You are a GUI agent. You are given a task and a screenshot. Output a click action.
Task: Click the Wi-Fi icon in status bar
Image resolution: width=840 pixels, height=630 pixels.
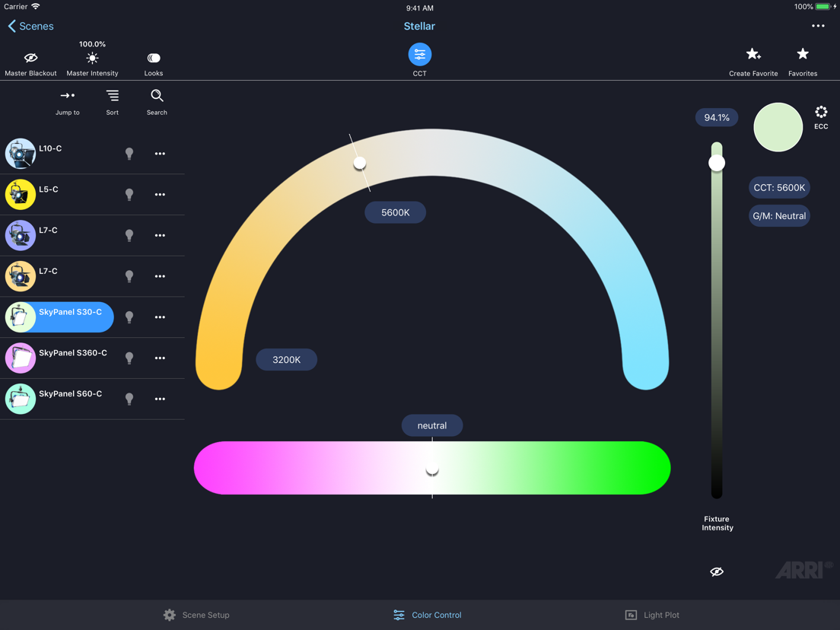(x=36, y=6)
